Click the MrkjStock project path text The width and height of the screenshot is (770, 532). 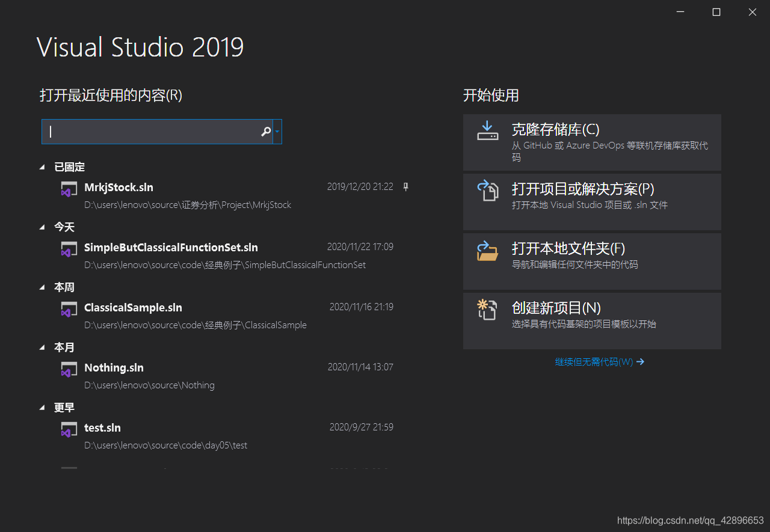[x=188, y=205]
